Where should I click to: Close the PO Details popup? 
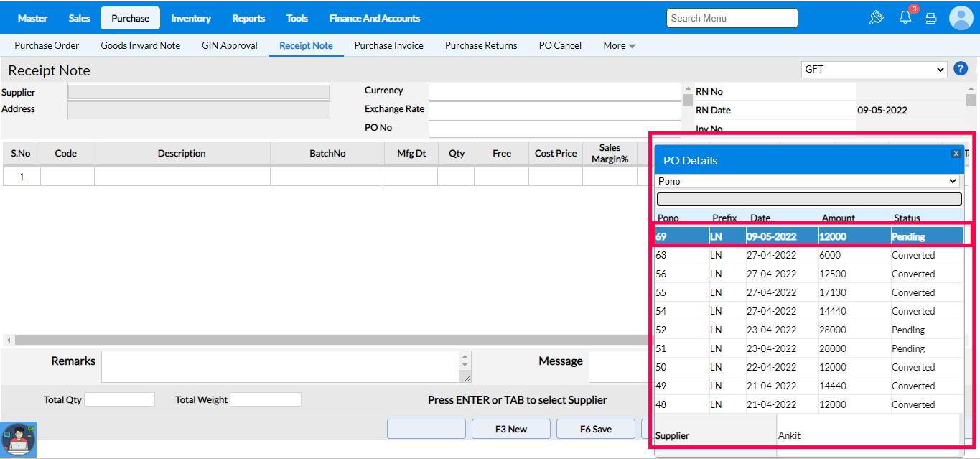click(x=956, y=154)
